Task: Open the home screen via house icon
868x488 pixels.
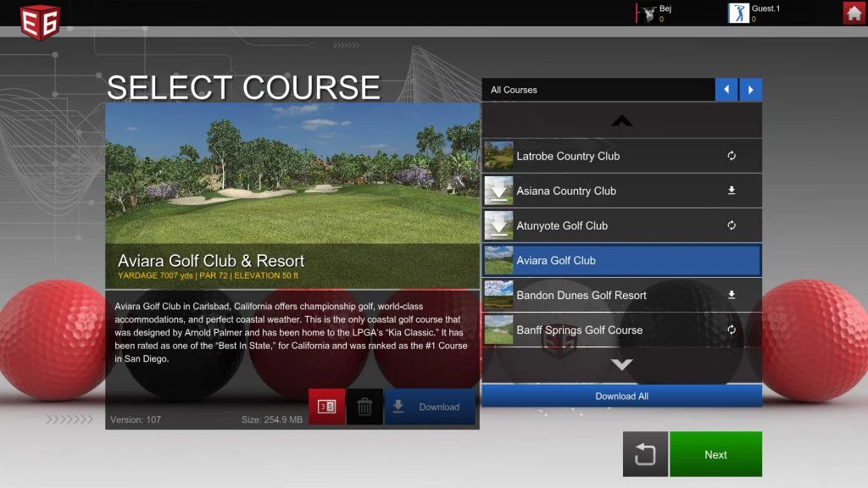Action: [x=854, y=12]
